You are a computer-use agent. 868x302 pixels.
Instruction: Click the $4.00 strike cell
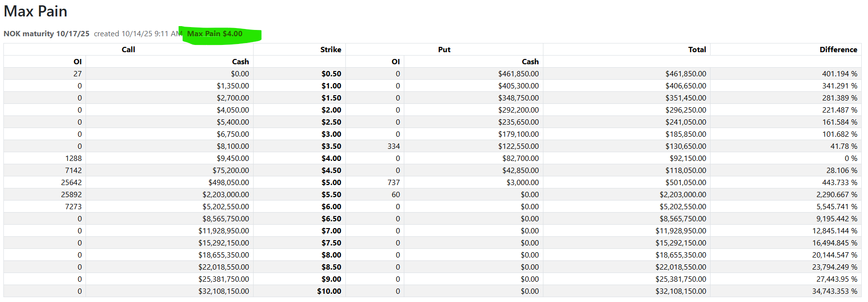point(331,158)
